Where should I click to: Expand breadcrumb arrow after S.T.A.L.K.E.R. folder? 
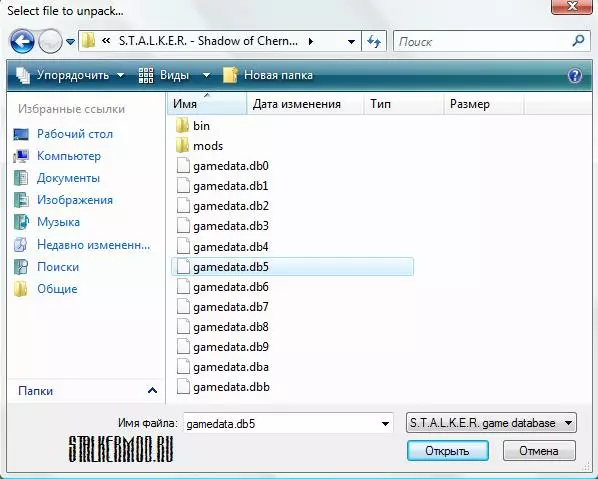pyautogui.click(x=311, y=41)
